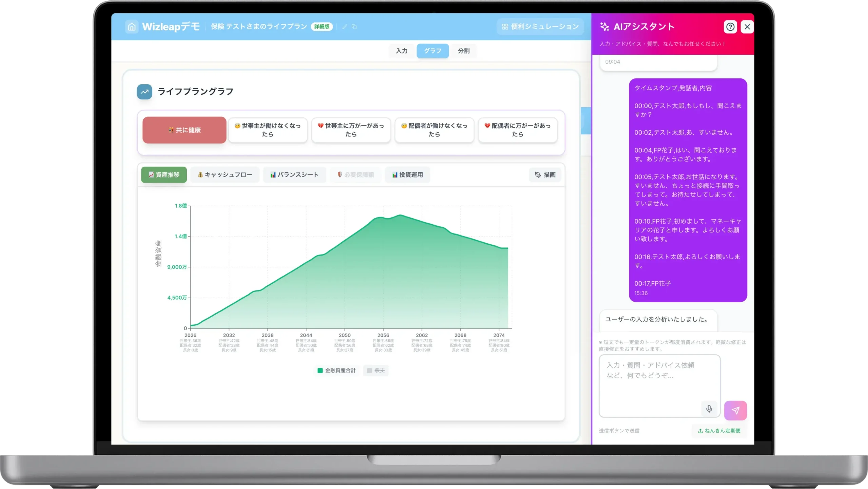Click the purple transcript message bubble
Viewport: 868px width, 489px height.
click(x=688, y=190)
